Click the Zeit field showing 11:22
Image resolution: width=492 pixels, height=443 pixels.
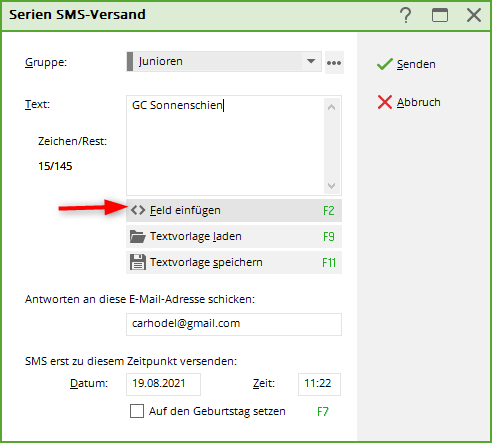[319, 384]
